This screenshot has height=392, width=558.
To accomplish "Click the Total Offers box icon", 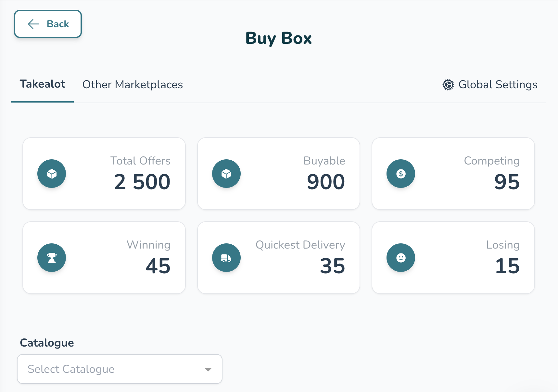I will (52, 174).
